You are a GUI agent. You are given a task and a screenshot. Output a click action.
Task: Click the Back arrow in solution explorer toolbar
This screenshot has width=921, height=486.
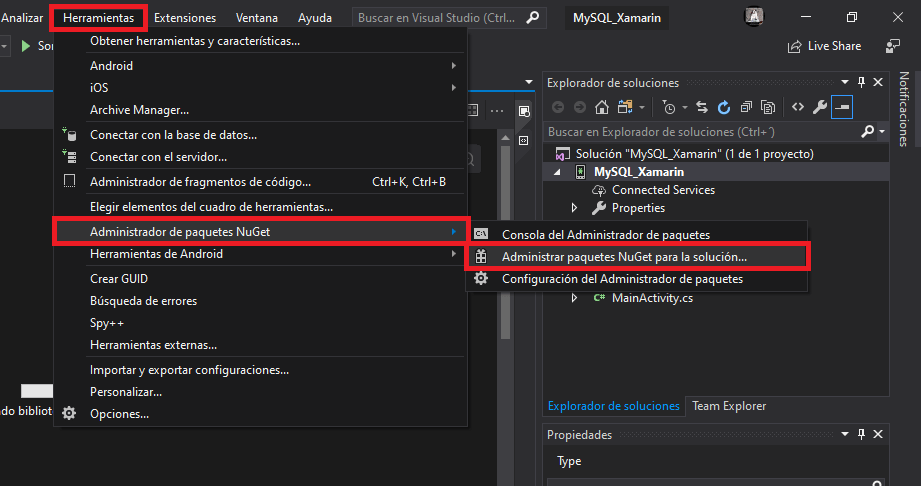click(x=558, y=107)
